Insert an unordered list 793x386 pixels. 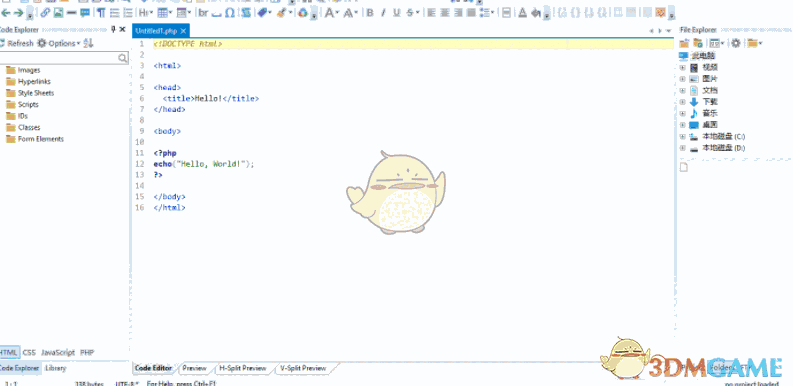click(115, 13)
